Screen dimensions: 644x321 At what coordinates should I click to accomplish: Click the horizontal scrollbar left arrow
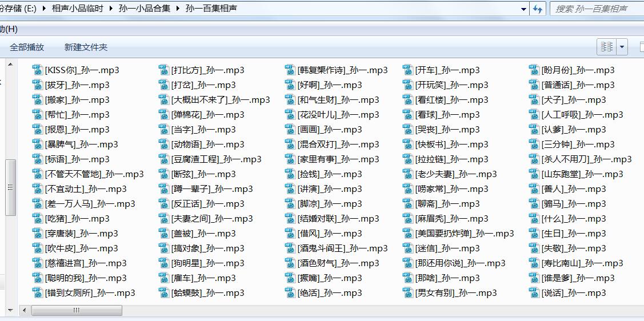[25, 310]
